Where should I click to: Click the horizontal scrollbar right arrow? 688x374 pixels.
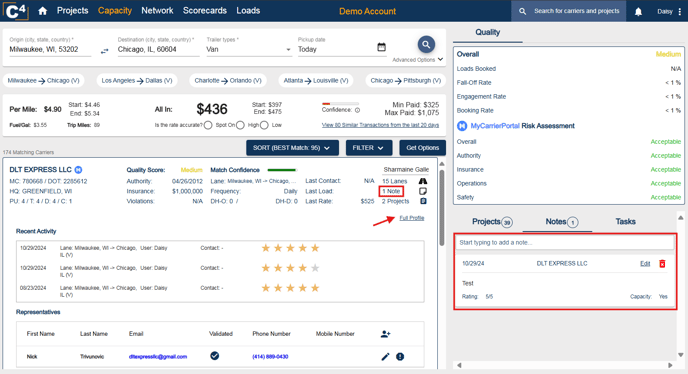point(670,365)
